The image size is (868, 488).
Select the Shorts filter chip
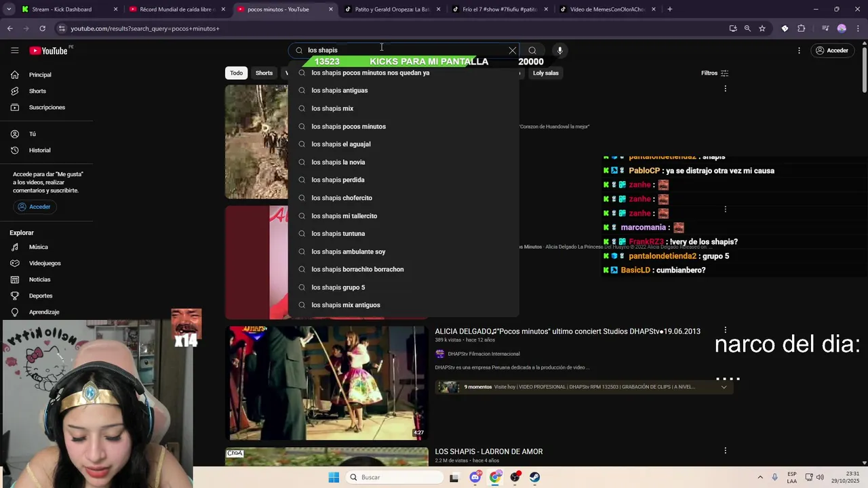(x=264, y=73)
